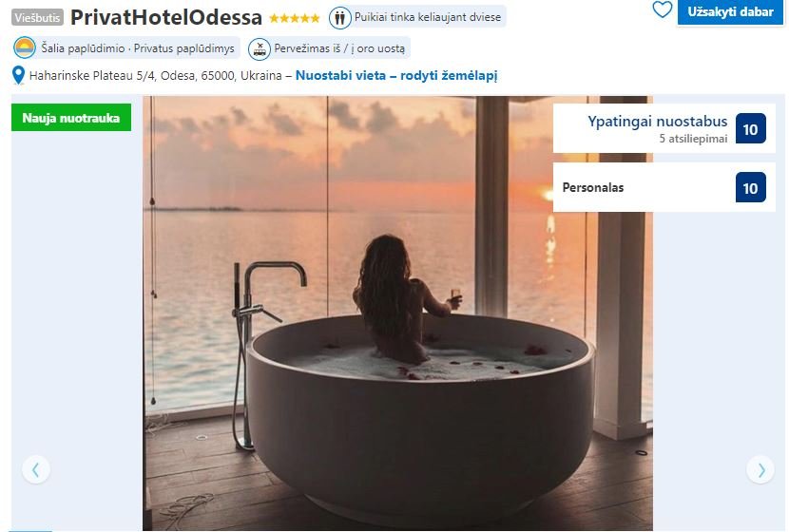Click the Pervežimas iš / į oro uostą tag

pos(329,48)
